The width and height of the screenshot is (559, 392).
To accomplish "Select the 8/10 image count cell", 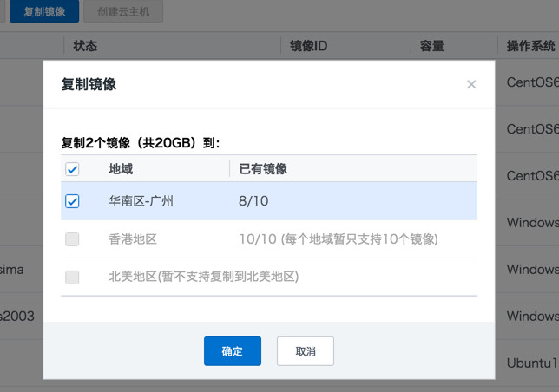I will click(x=253, y=201).
